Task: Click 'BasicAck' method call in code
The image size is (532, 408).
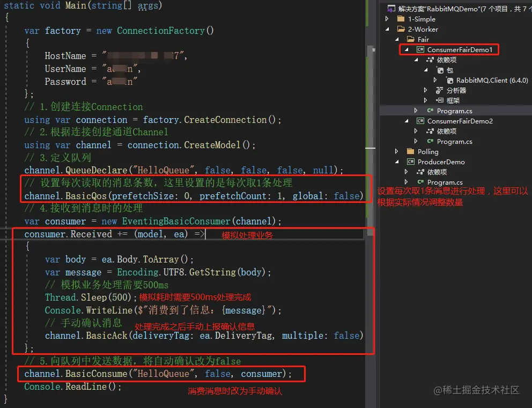Action: [107, 336]
